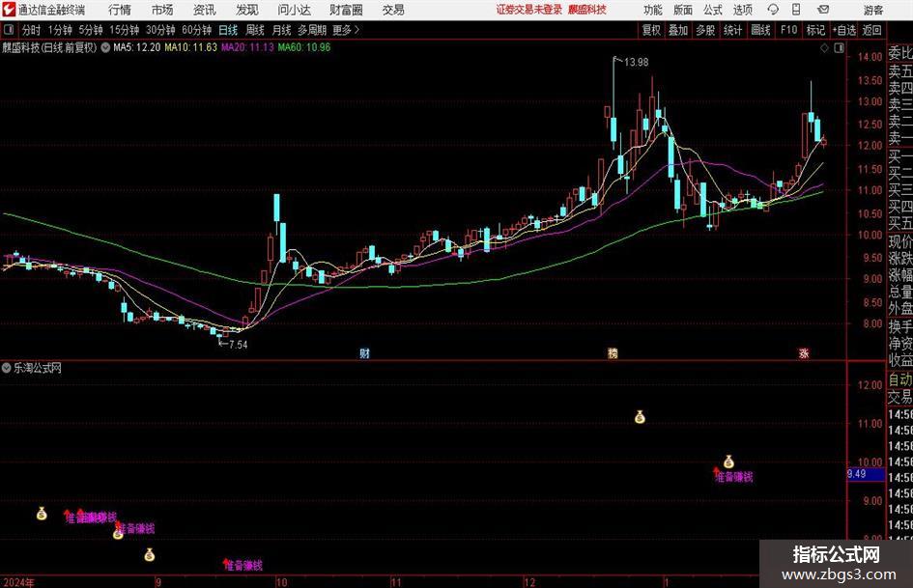This screenshot has height=588, width=913.
Task: Click the 通达信 red logo icon
Action: 9,10
